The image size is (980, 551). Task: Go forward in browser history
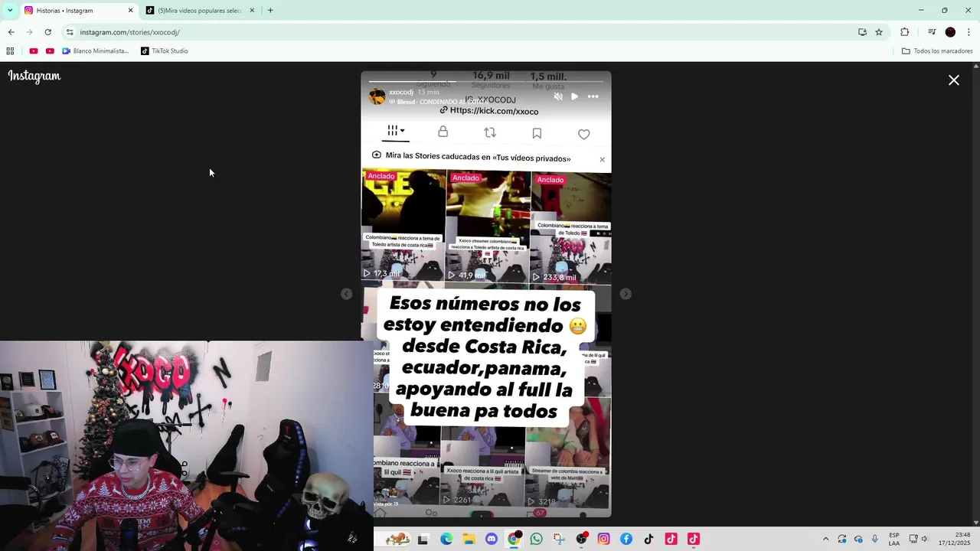29,32
